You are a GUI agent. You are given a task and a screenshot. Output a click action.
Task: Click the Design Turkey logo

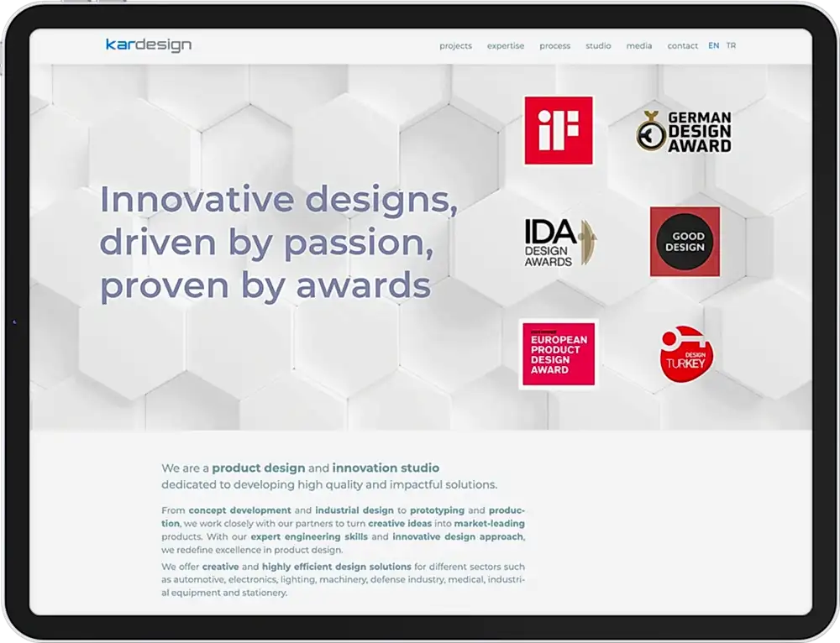(685, 354)
